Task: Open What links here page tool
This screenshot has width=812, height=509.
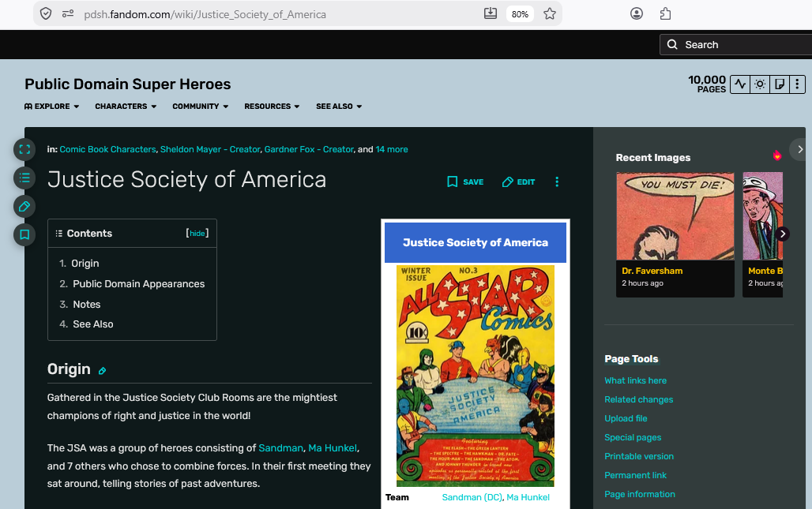Action: click(x=635, y=380)
